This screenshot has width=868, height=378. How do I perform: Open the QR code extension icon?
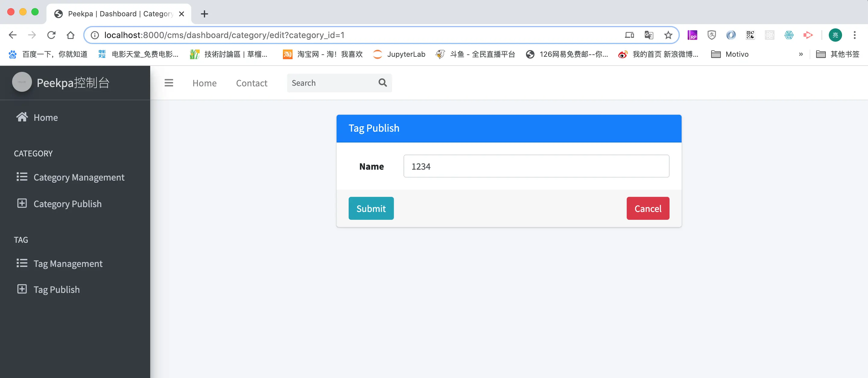(x=750, y=35)
